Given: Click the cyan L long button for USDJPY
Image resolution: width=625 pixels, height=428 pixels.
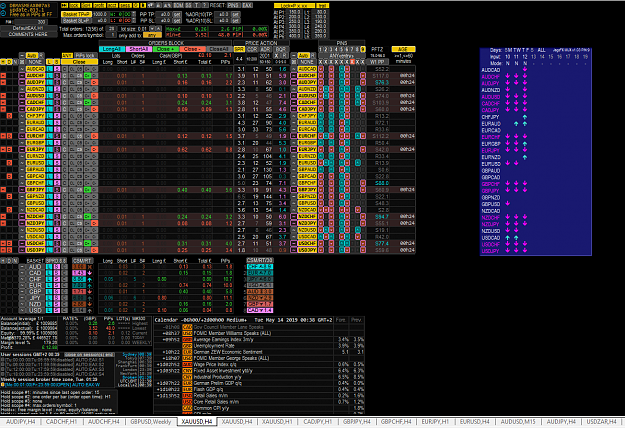Looking at the screenshot, I should (x=50, y=250).
